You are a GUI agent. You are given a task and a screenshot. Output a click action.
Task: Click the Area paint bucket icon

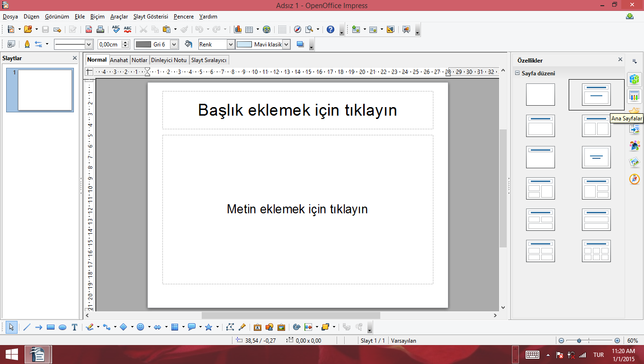(x=188, y=44)
